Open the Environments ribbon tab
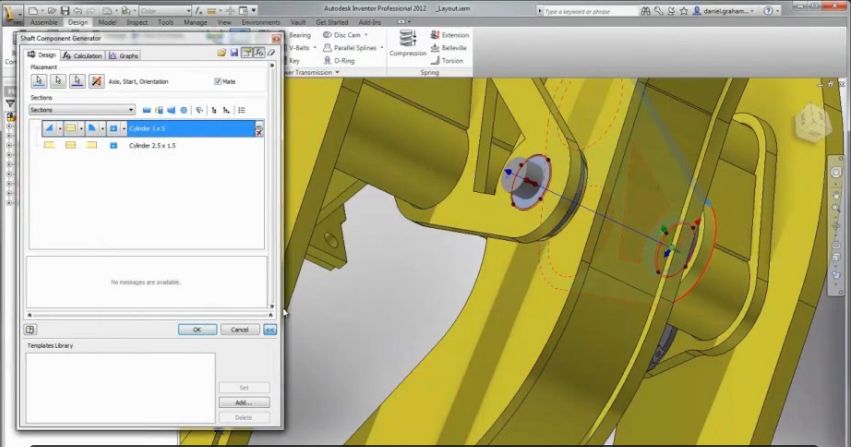 click(x=261, y=22)
